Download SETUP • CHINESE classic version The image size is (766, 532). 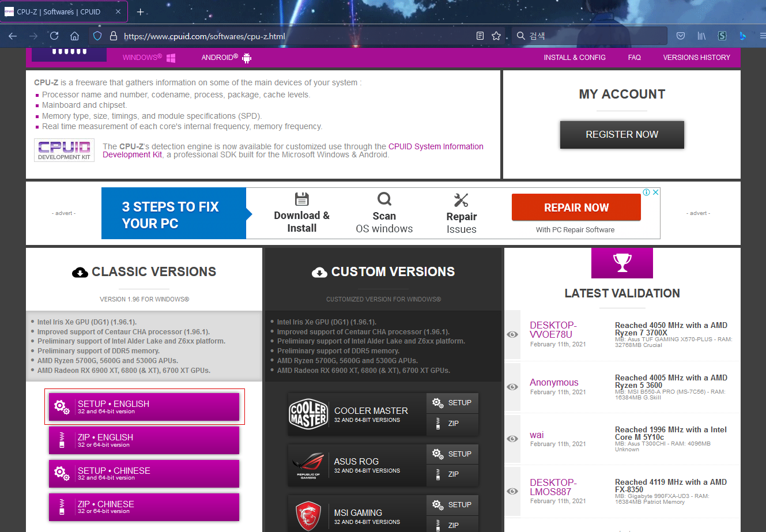[144, 474]
